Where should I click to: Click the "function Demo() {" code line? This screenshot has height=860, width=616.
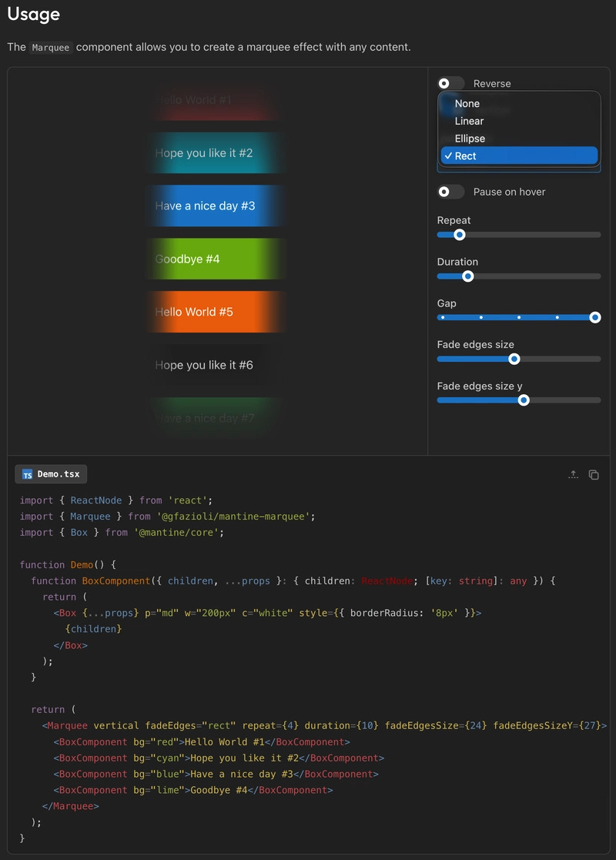[68, 565]
